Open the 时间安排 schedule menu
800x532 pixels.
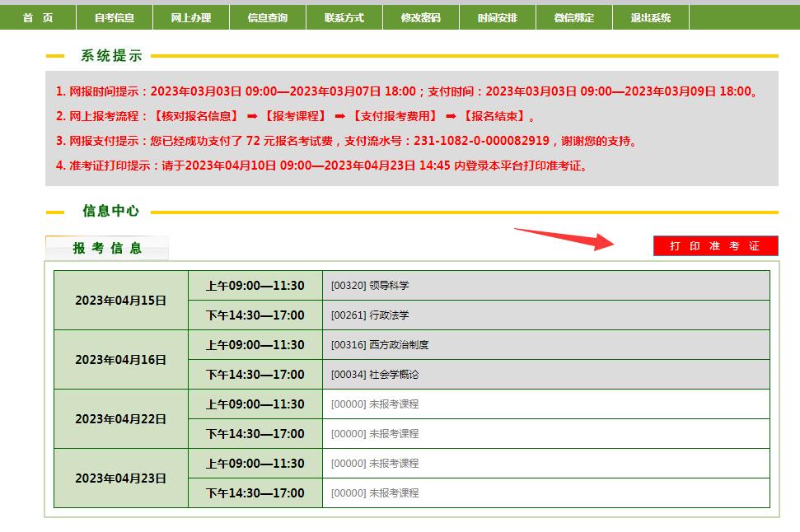498,17
